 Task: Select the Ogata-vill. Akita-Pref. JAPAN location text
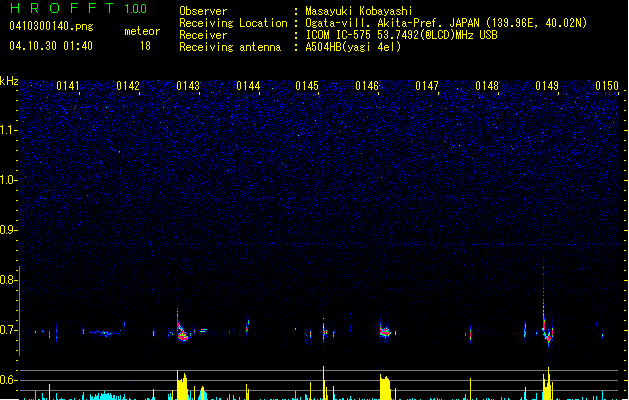point(446,23)
